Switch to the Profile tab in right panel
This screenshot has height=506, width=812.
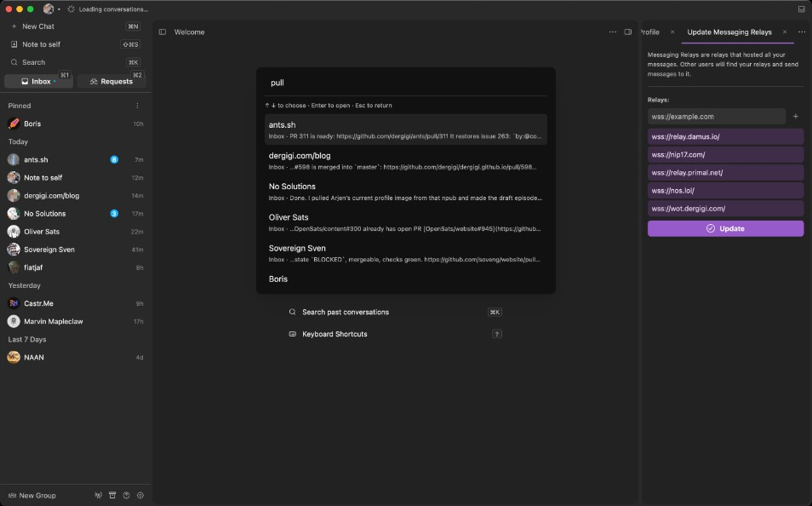click(x=650, y=32)
